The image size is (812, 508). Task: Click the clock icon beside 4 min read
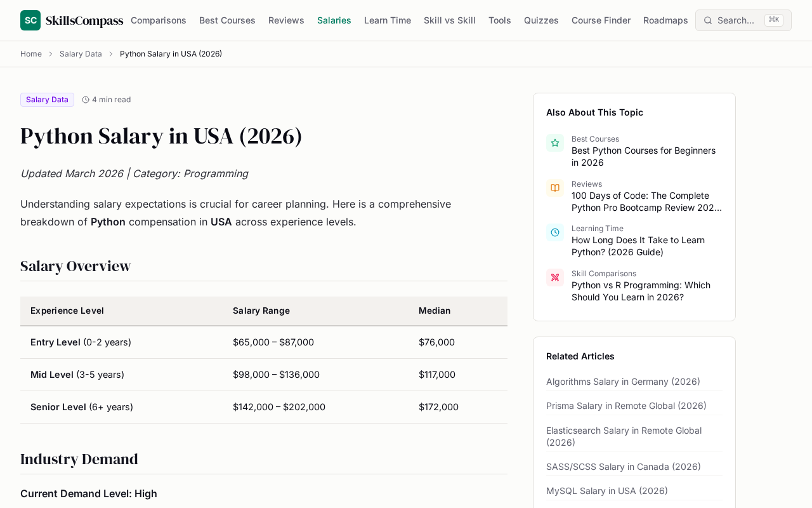[86, 100]
